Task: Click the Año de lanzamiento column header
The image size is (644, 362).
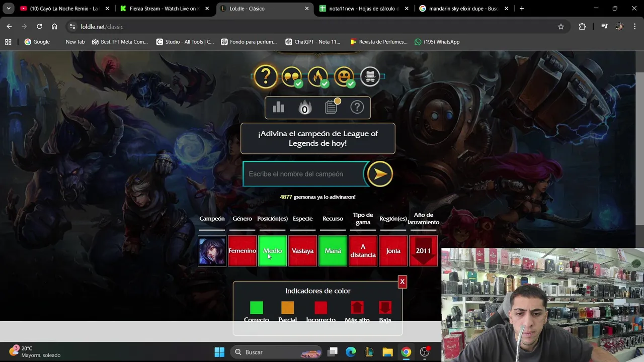Action: (x=423, y=219)
